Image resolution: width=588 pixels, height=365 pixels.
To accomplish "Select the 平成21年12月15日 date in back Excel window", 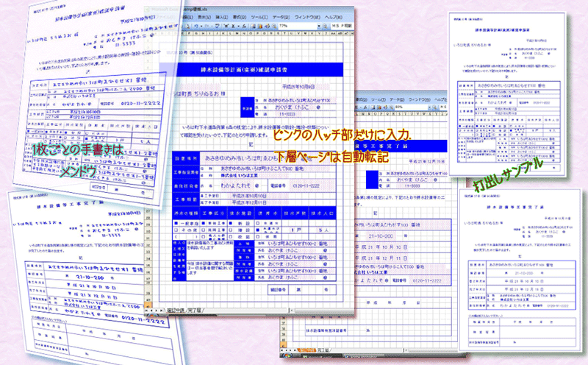I will point(427,161).
